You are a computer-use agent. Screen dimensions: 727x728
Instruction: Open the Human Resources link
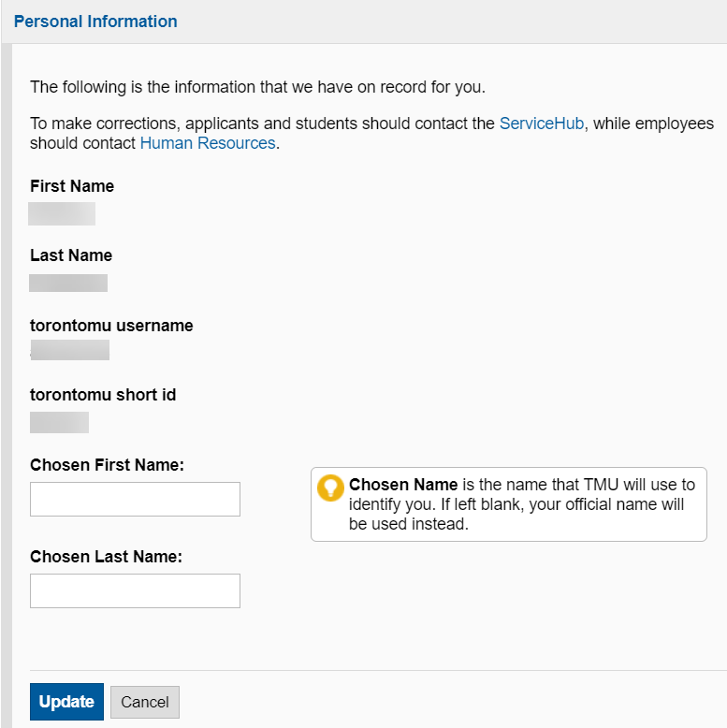[x=208, y=143]
